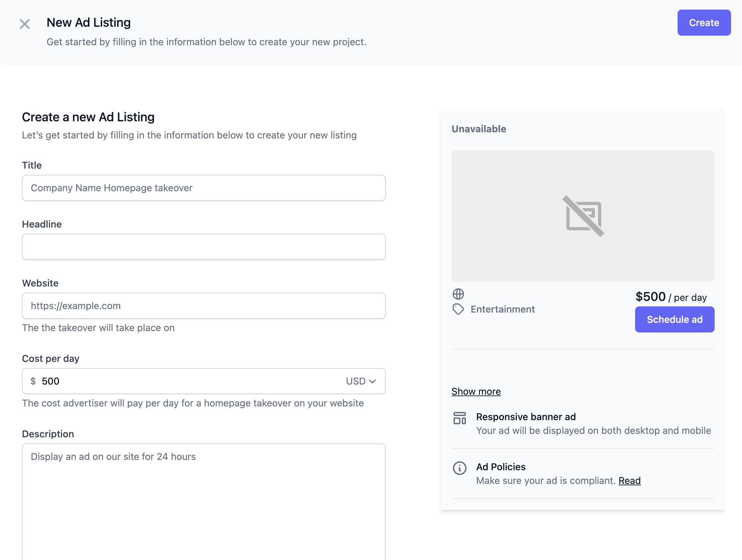Select the Website URL field
This screenshot has width=742, height=560.
[x=203, y=306]
